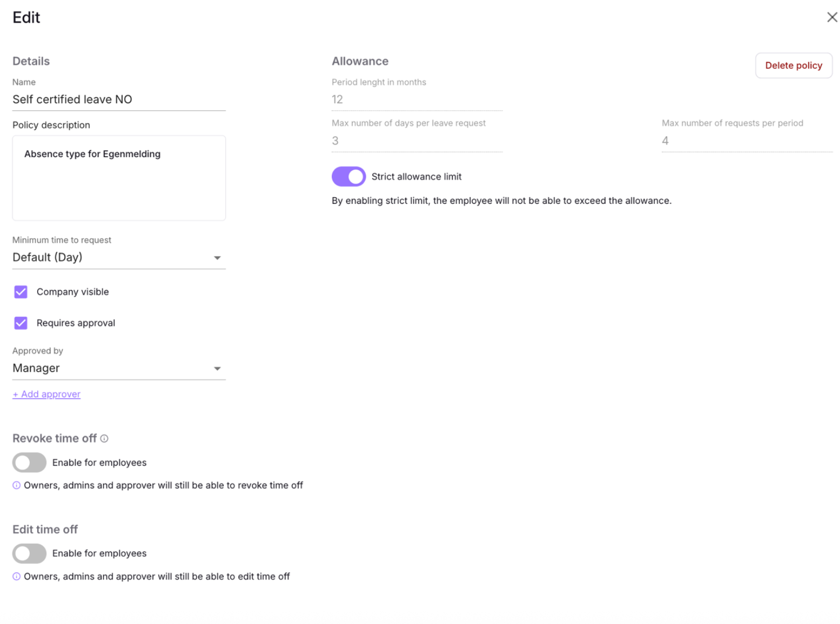This screenshot has width=840, height=624.
Task: Click info icon beside edit time off note
Action: (16, 576)
